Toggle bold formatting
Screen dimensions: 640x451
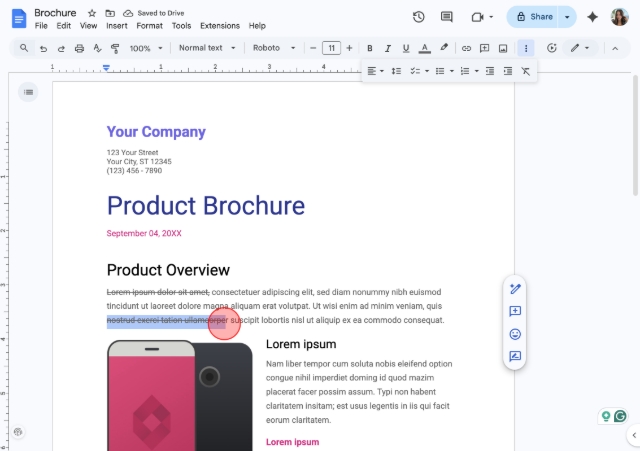point(370,48)
